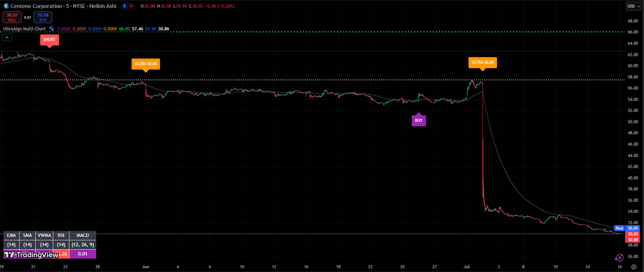Click the purple BUY signal label
This screenshot has width=644, height=272.
click(x=419, y=120)
